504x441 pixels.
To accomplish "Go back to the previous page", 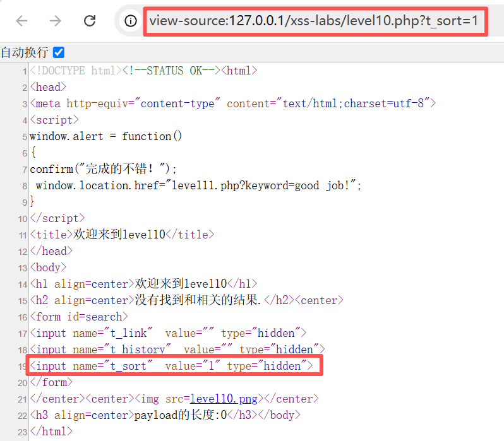I will 21,21.
